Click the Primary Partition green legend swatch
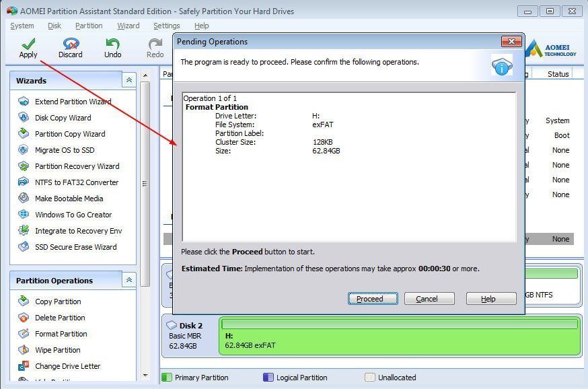Screen dimensions: 588x389 pos(167,378)
